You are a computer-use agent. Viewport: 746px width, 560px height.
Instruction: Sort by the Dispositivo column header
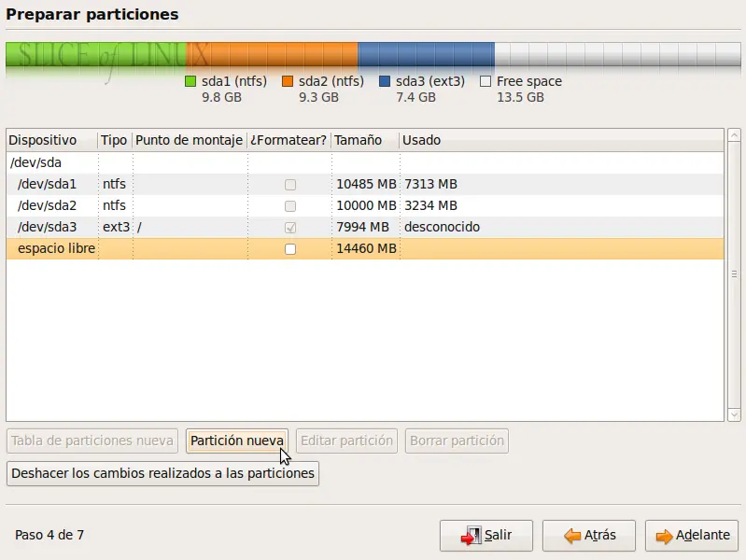(x=52, y=140)
